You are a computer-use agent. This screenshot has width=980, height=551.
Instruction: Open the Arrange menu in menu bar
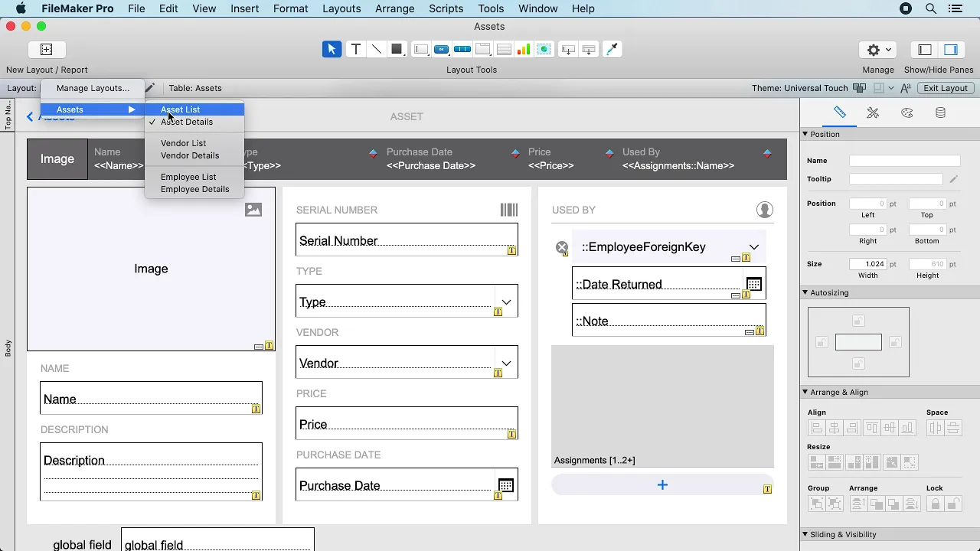[395, 8]
